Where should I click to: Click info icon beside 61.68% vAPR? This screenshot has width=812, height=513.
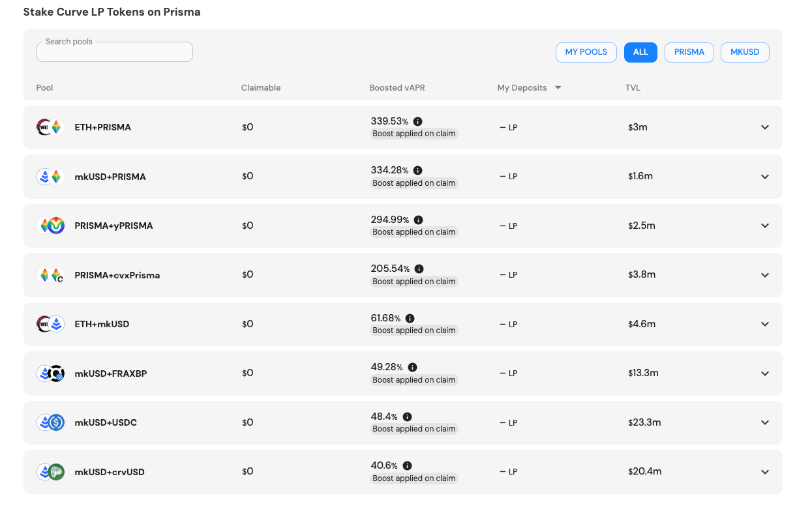(x=410, y=318)
